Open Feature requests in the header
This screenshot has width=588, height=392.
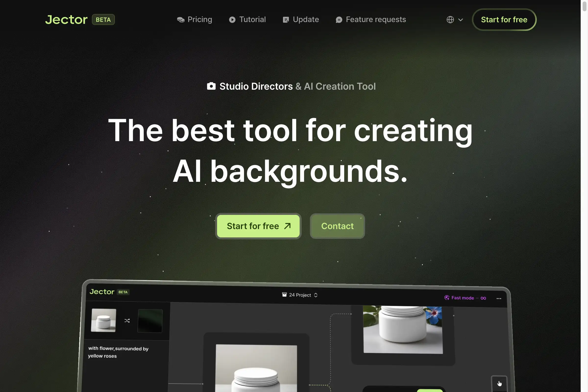[371, 20]
